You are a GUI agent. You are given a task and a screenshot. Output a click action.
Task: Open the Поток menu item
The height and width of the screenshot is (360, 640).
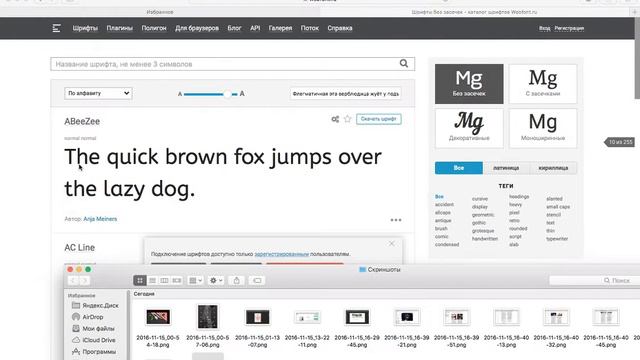coord(309,28)
